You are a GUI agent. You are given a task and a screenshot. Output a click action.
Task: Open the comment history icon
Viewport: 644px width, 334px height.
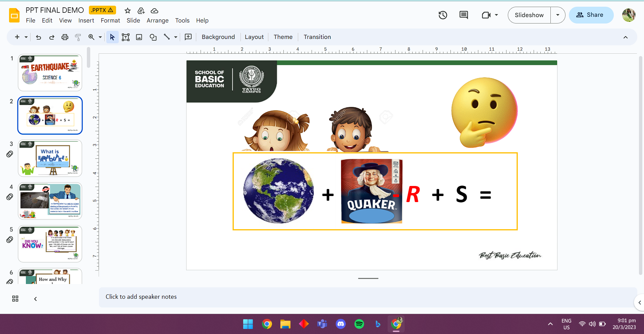(464, 15)
